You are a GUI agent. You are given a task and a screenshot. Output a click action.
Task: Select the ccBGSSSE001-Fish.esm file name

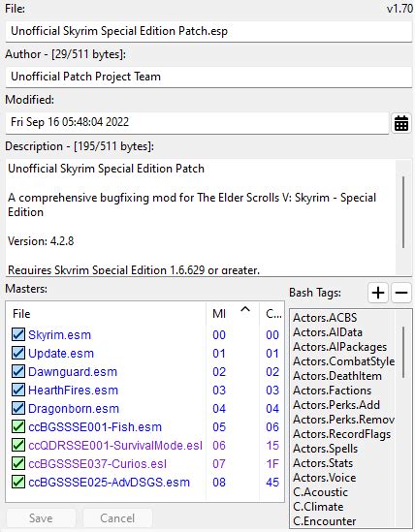95,426
